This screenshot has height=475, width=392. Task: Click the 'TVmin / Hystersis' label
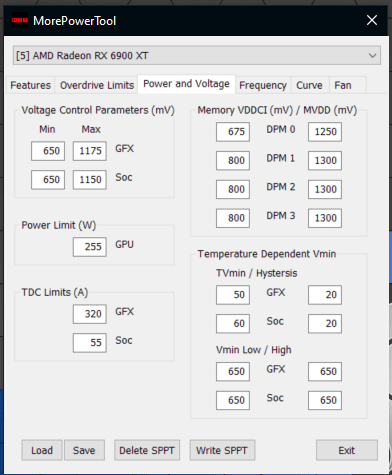257,273
